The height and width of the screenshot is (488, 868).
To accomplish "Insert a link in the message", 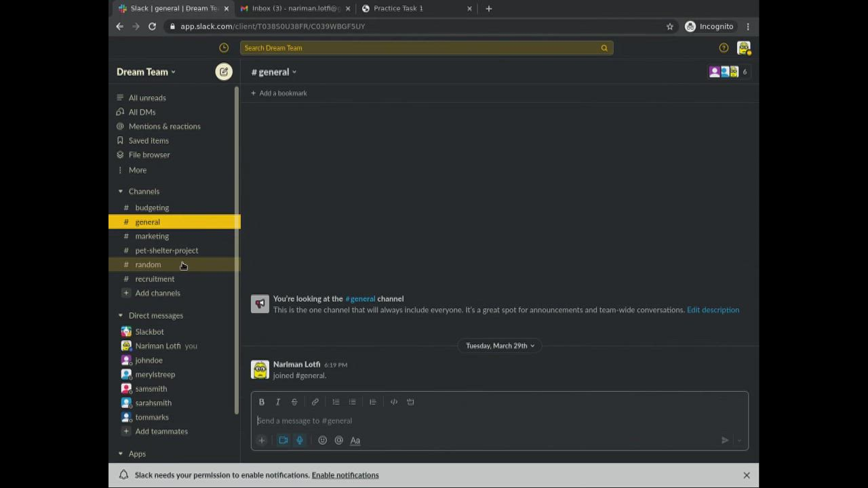I will click(x=315, y=402).
